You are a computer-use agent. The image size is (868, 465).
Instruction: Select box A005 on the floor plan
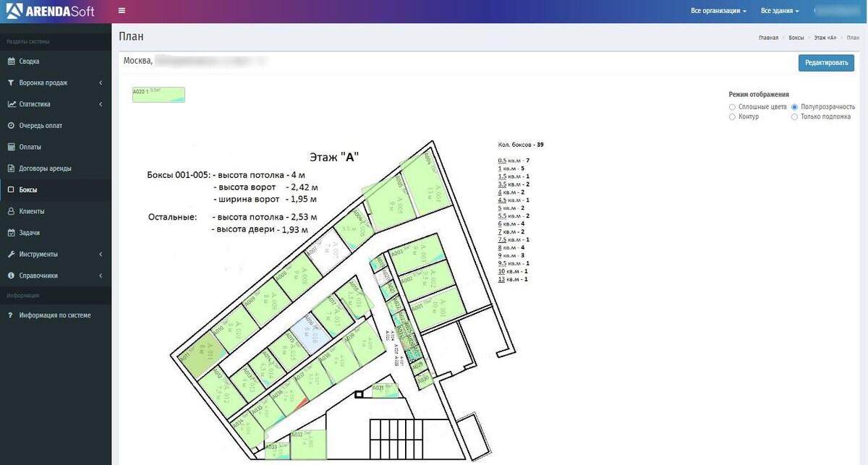(x=389, y=203)
